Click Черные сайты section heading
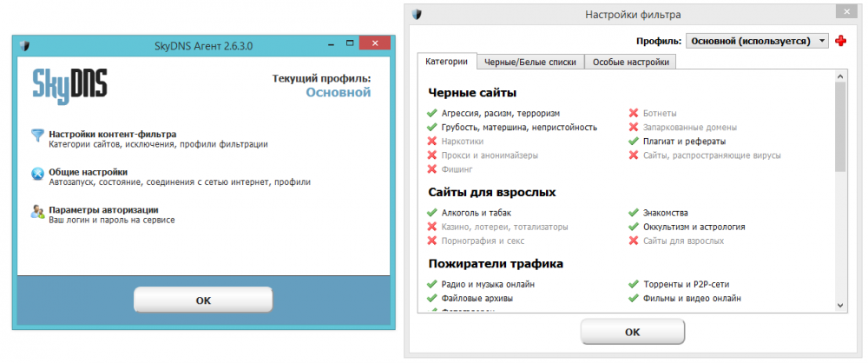 472,93
